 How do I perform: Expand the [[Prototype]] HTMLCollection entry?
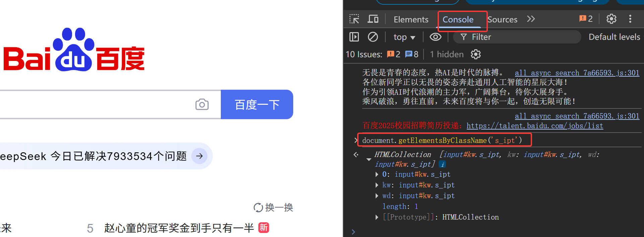pos(377,217)
